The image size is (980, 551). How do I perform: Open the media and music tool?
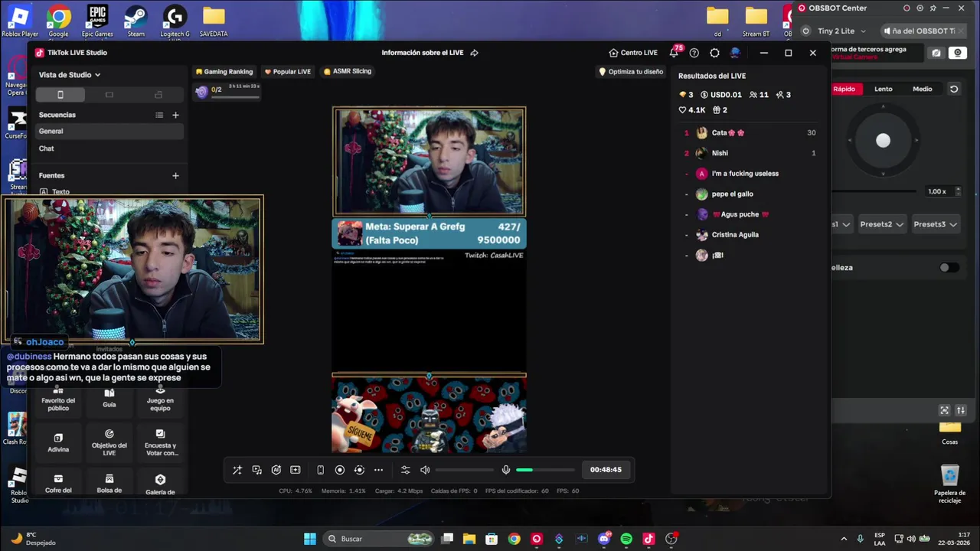(257, 470)
